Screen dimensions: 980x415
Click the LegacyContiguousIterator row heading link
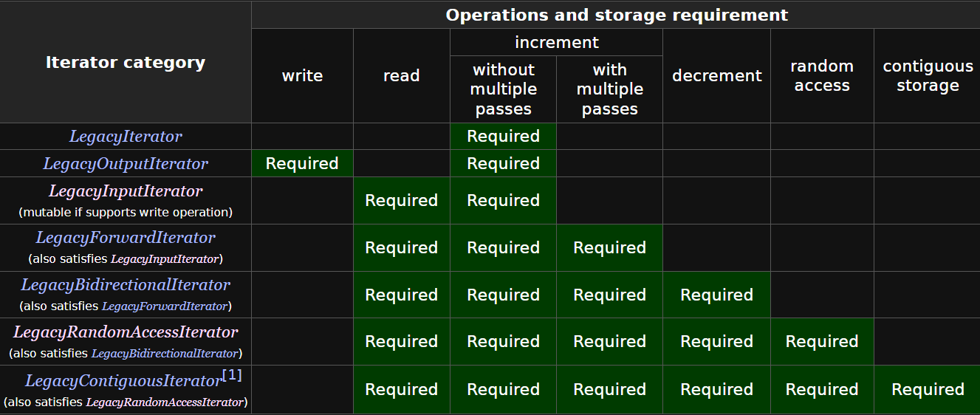(x=123, y=382)
